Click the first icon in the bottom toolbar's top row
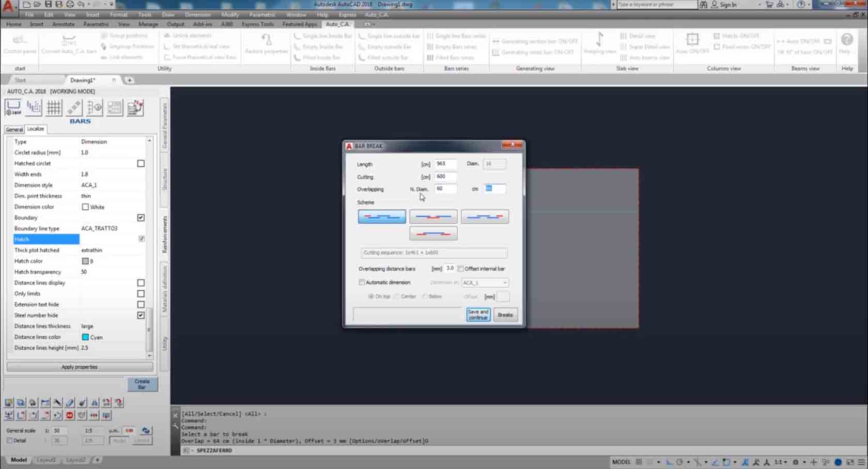The height and width of the screenshot is (469, 868). pos(9,402)
